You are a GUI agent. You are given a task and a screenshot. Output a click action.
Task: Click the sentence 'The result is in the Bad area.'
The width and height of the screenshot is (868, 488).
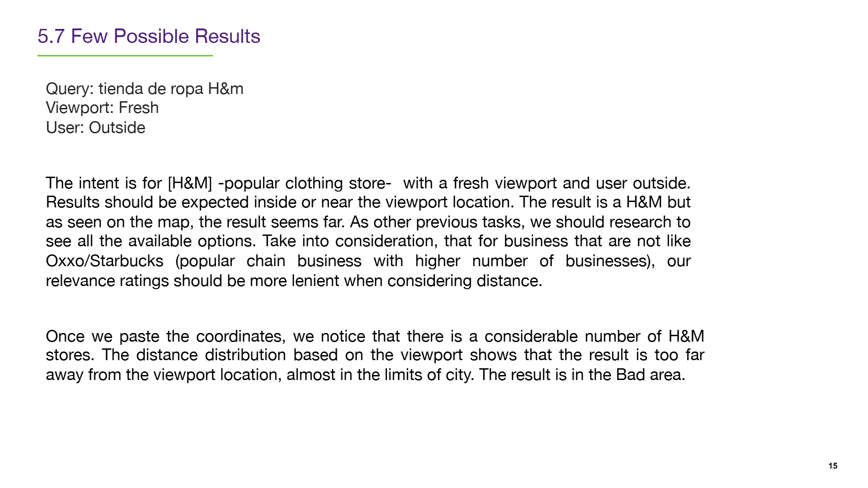pyautogui.click(x=582, y=375)
